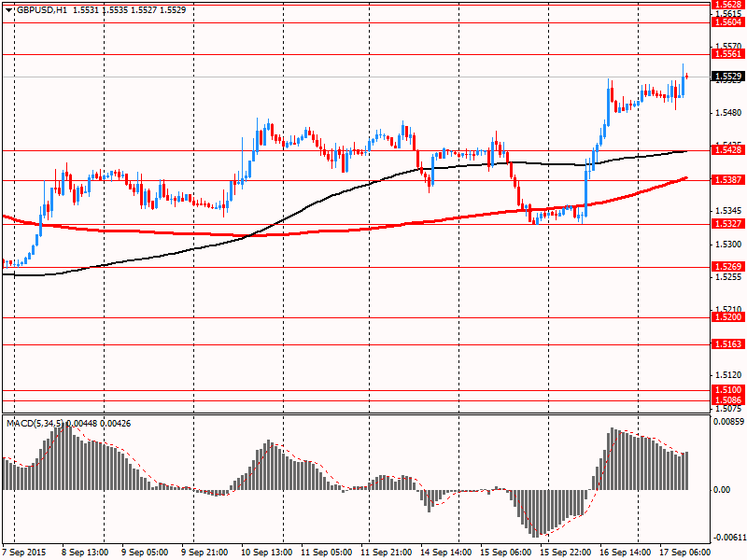Select the 1.5604 red price level label
747x560 pixels.
(x=727, y=22)
